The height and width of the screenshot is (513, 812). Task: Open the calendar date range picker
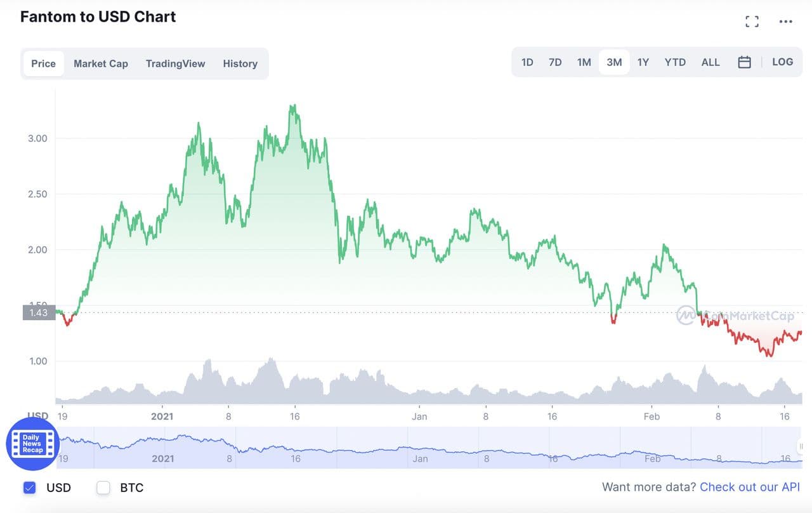(x=745, y=62)
